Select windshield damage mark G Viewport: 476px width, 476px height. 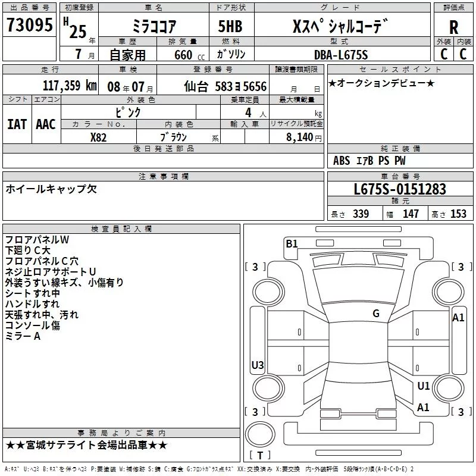pyautogui.click(x=376, y=314)
